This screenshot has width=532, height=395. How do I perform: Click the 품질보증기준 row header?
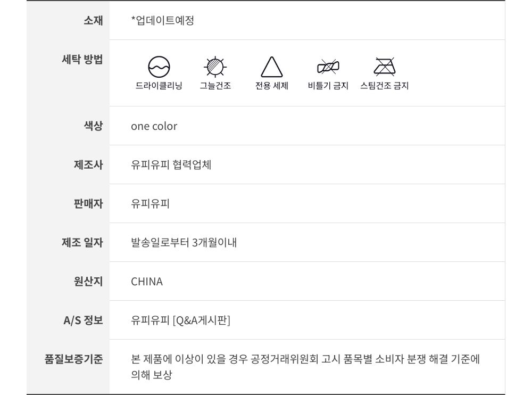pos(73,359)
